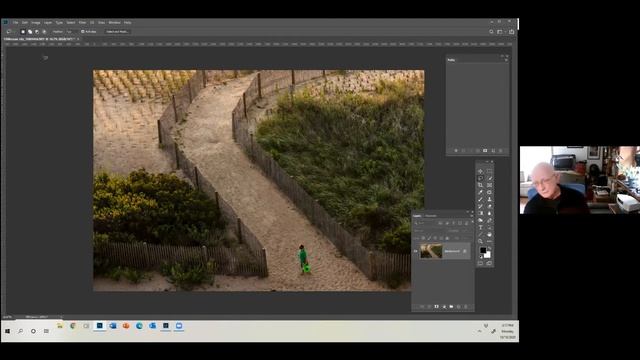Viewport: 640px width, 360px height.
Task: Open the layer blend mode dropdown
Action: tap(428, 231)
